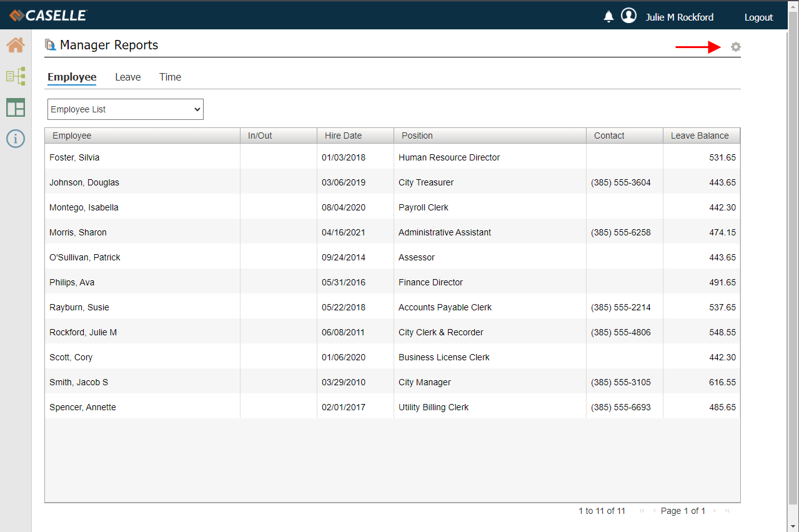Click the Logout link
This screenshot has width=799, height=532.
[758, 17]
